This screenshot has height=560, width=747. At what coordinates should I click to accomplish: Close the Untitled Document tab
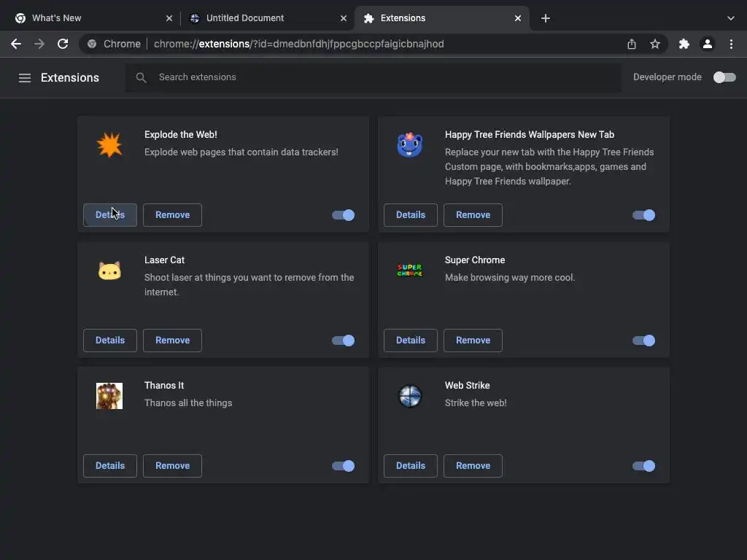tap(344, 18)
